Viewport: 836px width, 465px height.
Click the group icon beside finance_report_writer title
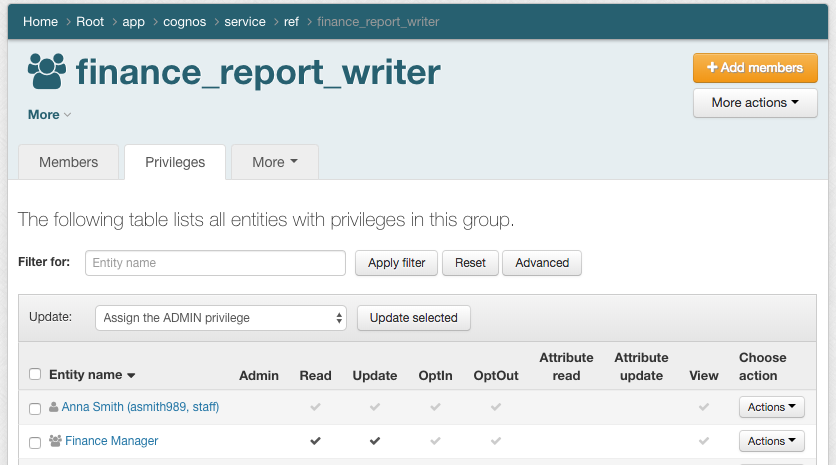(x=46, y=72)
